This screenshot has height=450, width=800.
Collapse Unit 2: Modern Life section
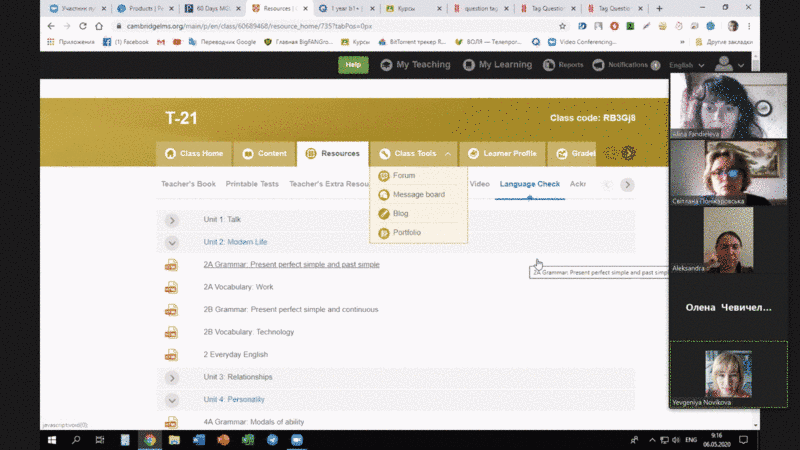pyautogui.click(x=172, y=242)
